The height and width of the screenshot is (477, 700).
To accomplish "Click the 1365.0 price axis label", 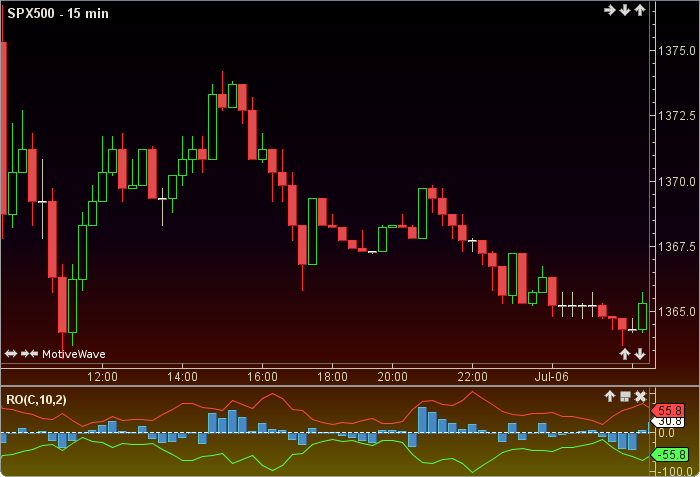I will point(677,311).
